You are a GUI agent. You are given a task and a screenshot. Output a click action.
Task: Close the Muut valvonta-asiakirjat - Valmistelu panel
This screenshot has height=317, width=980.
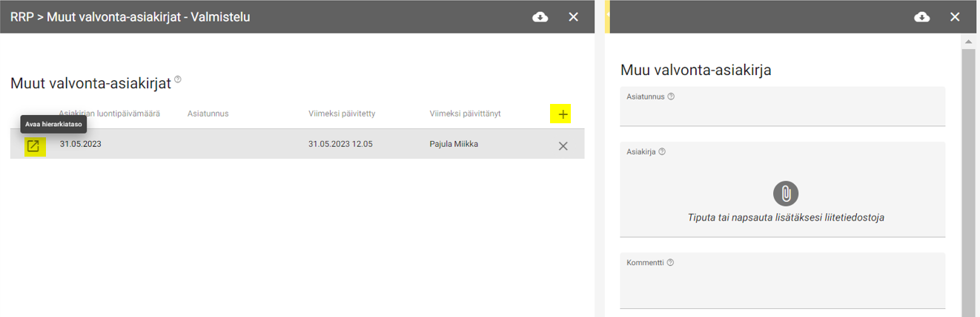pyautogui.click(x=573, y=17)
